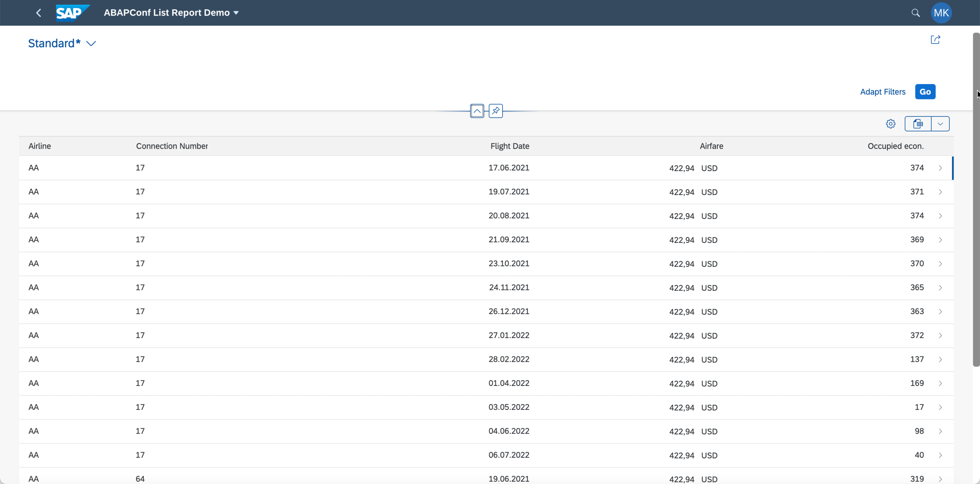Image resolution: width=980 pixels, height=484 pixels.
Task: Sort by Airline column header
Action: 39,146
